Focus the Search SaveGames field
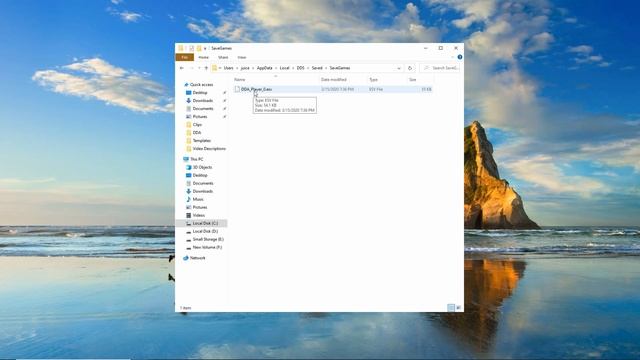This screenshot has height=360, width=640. pos(440,68)
